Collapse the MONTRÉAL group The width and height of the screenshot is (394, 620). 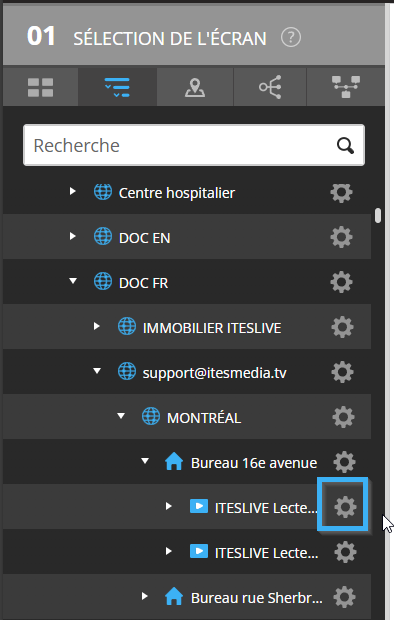click(x=121, y=416)
